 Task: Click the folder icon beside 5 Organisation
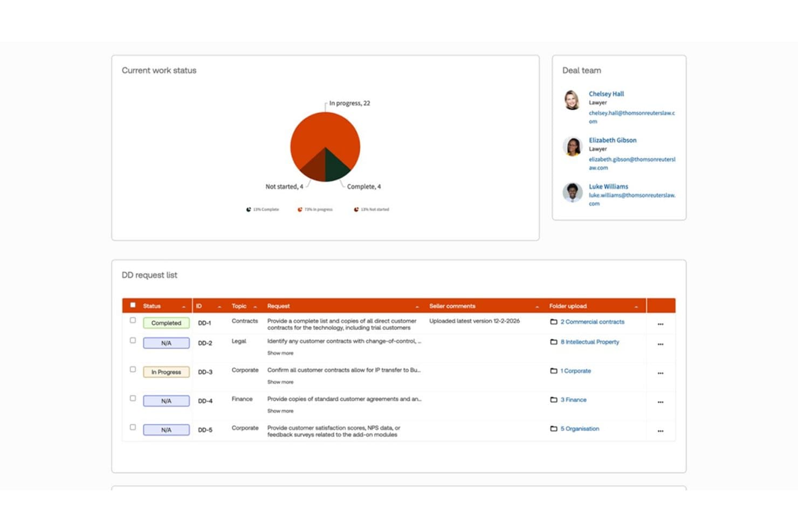553,429
